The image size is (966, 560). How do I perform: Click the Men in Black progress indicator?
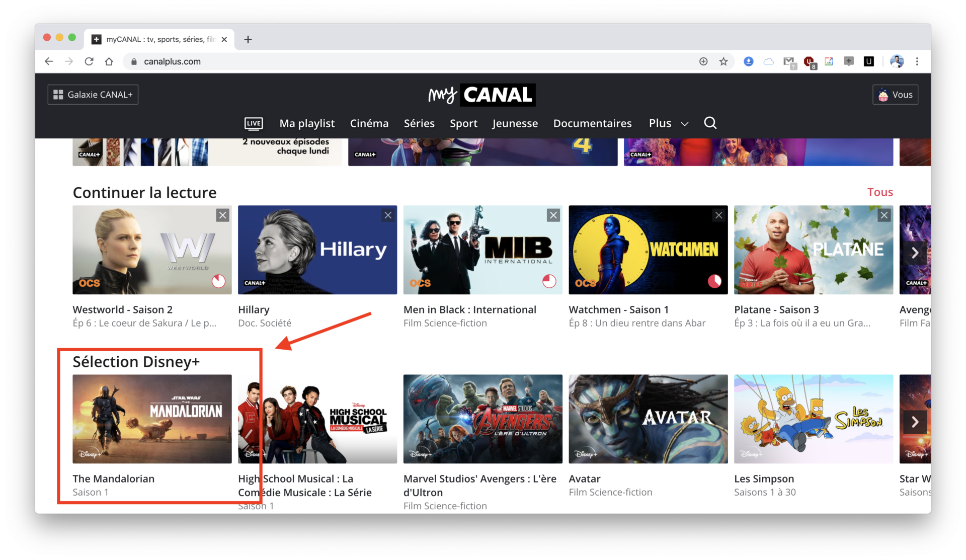[x=549, y=281]
